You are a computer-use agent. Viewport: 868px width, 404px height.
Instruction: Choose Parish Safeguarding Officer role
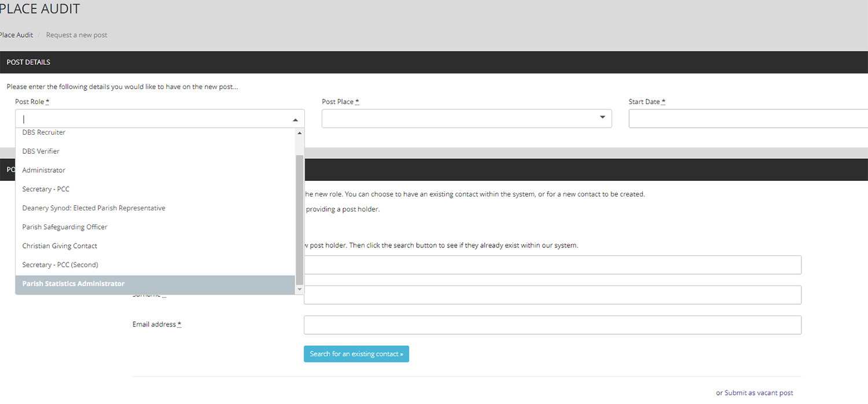[65, 227]
